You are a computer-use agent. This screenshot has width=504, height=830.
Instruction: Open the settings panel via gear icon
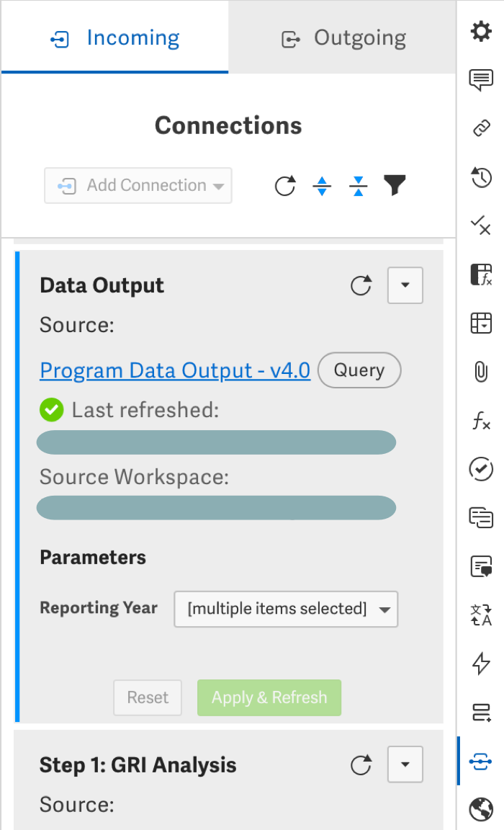point(481,32)
